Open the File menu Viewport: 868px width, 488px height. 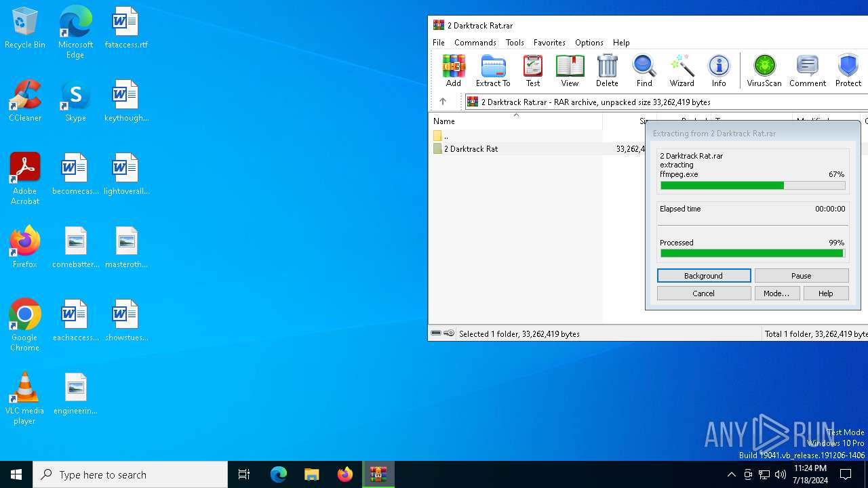pyautogui.click(x=439, y=42)
